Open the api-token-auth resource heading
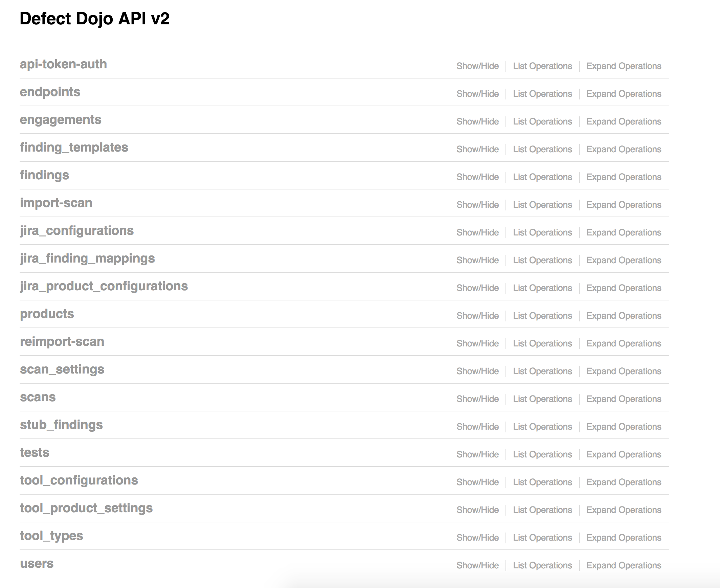The height and width of the screenshot is (588, 720). pos(63,64)
